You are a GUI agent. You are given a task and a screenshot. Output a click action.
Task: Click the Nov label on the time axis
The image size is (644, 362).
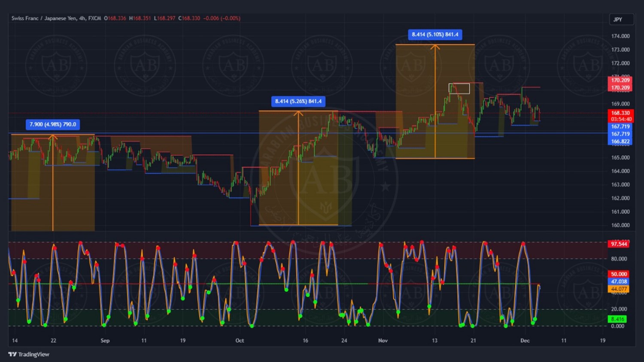[383, 341]
